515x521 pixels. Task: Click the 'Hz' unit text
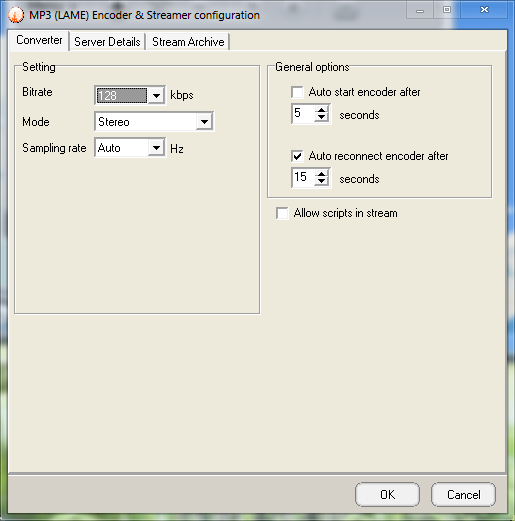177,149
